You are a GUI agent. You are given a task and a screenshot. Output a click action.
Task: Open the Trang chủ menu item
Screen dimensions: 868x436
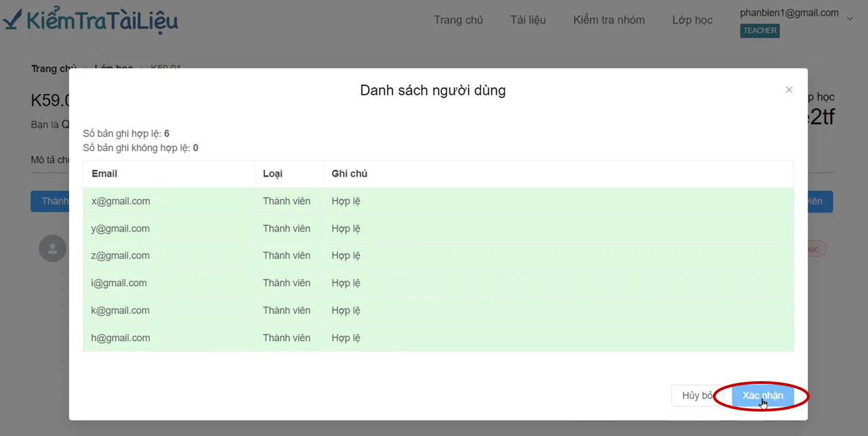tap(459, 20)
